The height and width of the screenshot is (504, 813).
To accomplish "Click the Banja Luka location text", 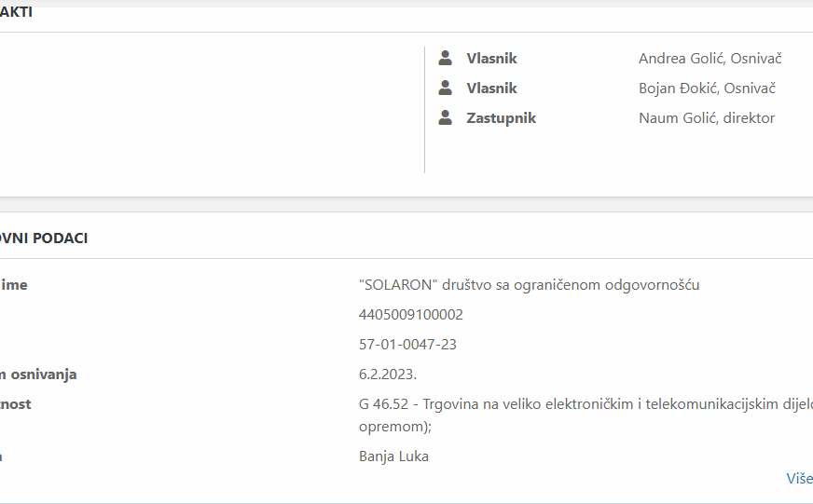I will click(x=393, y=456).
